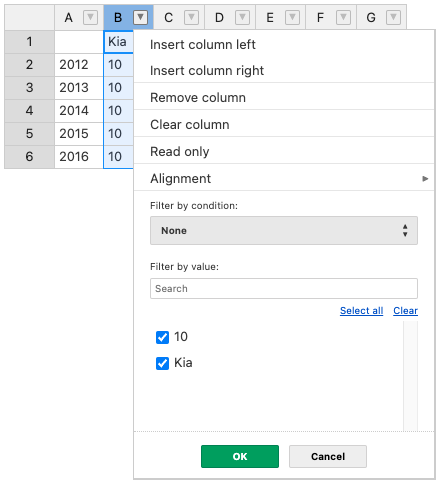Select row header 5
Screen dimensions: 445x489
pos(29,134)
